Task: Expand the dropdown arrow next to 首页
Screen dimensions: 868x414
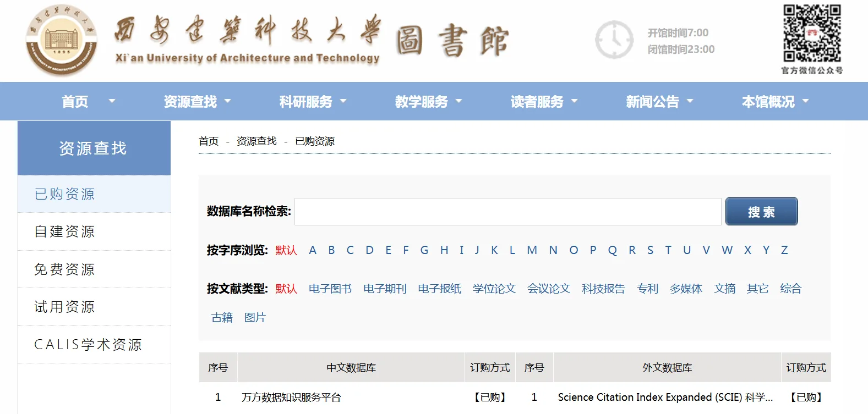Action: (x=112, y=101)
